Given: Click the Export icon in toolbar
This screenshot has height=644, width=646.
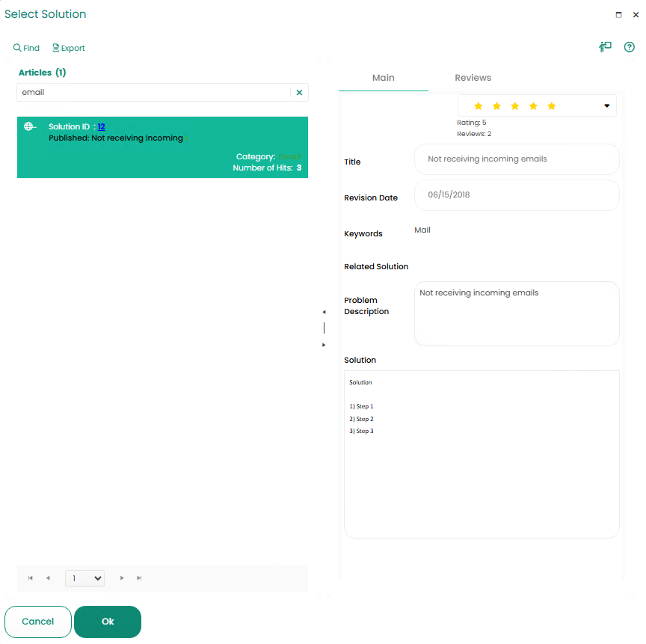Looking at the screenshot, I should click(x=55, y=48).
